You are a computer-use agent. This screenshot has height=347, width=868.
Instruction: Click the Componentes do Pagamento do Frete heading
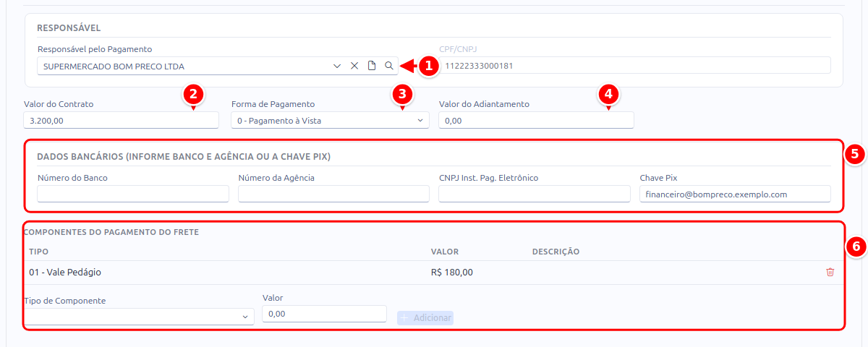[111, 232]
